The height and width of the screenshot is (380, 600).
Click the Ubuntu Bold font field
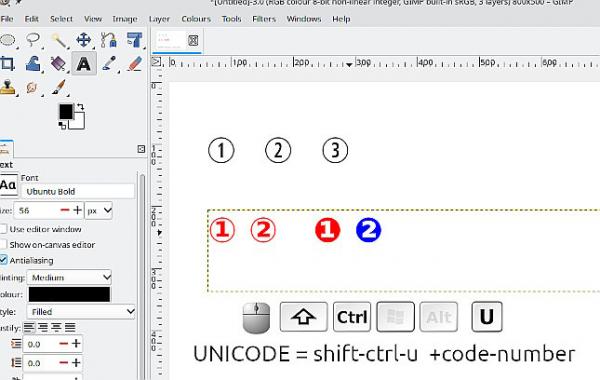point(78,191)
